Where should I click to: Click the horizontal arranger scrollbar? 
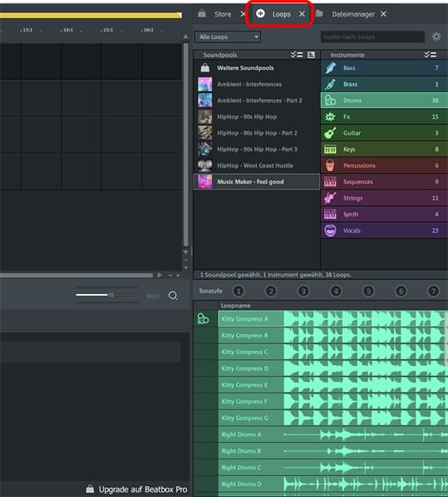tap(76, 275)
